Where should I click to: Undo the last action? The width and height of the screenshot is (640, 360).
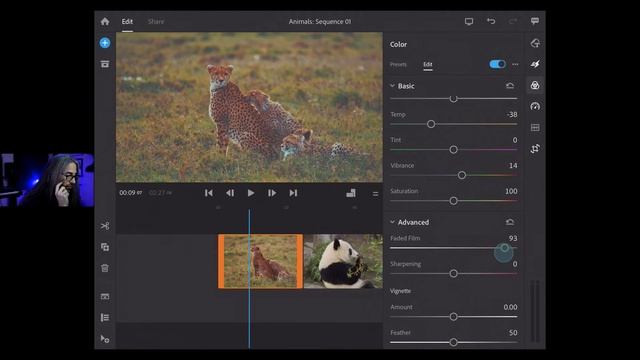491,21
